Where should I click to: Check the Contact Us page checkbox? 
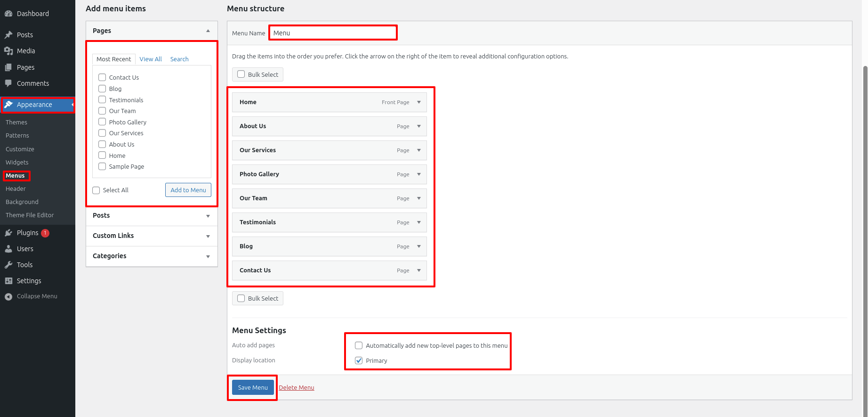click(102, 77)
